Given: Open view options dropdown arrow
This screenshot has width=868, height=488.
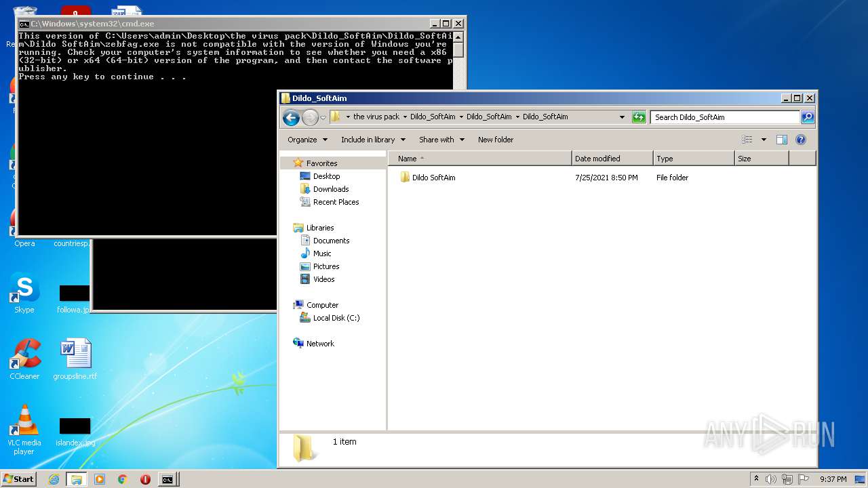Looking at the screenshot, I should coord(764,140).
